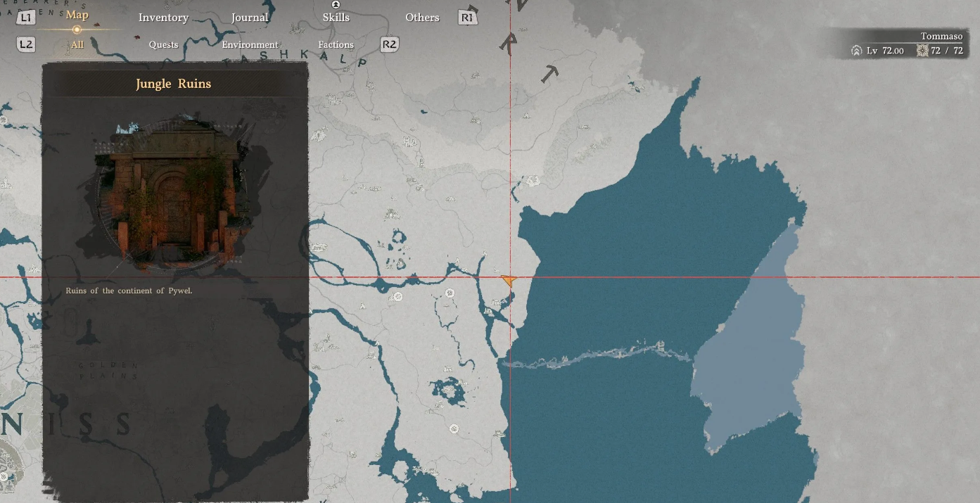The height and width of the screenshot is (503, 980).
Task: Click the notification badge above Skills
Action: [x=336, y=4]
